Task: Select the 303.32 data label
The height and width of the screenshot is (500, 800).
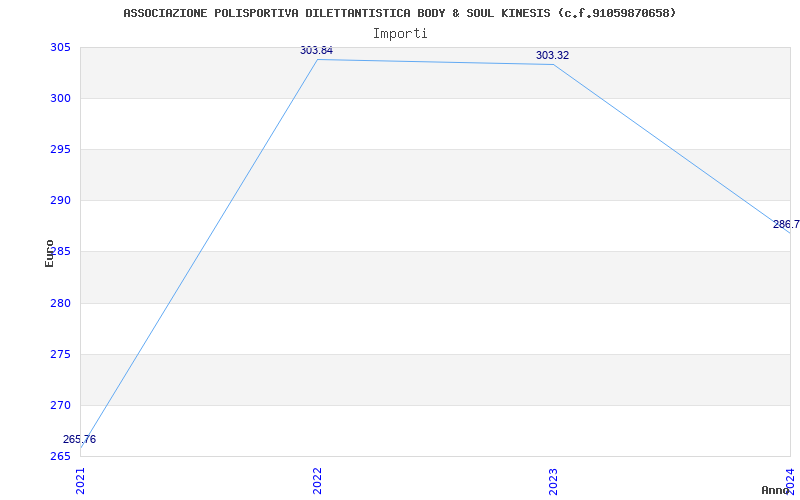Action: 552,55
